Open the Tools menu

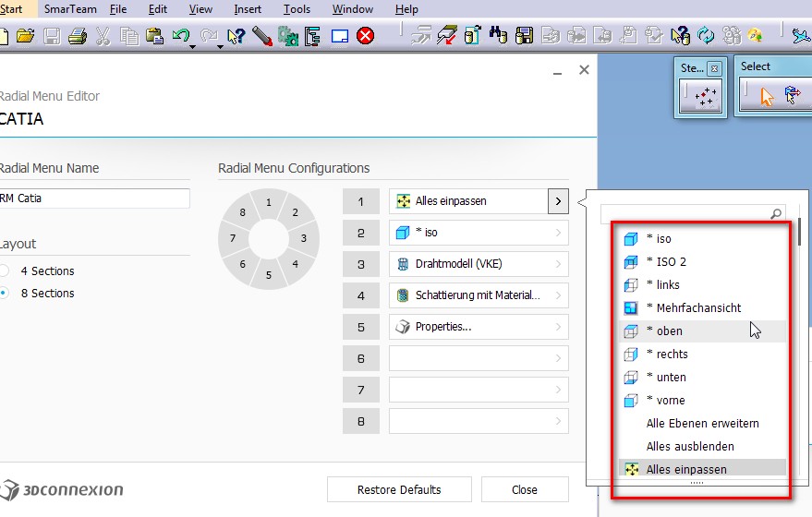[x=297, y=9]
